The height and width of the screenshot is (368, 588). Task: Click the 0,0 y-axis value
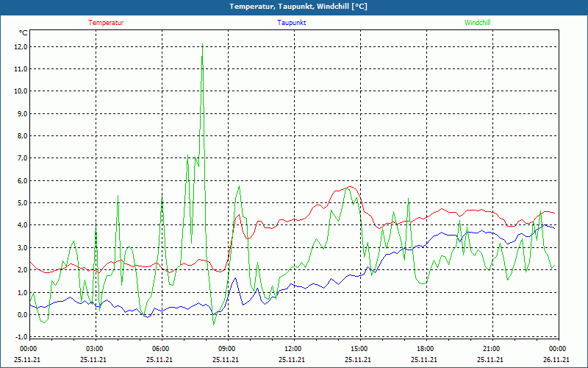point(22,315)
